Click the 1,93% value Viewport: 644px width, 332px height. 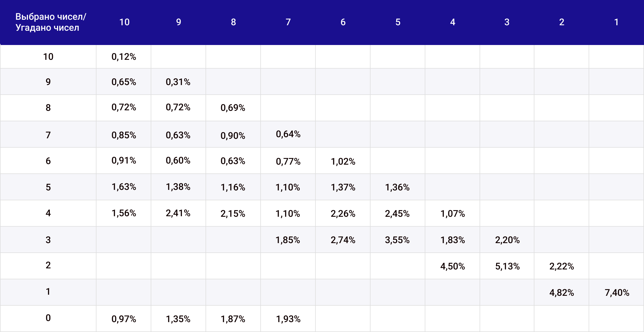coord(288,319)
